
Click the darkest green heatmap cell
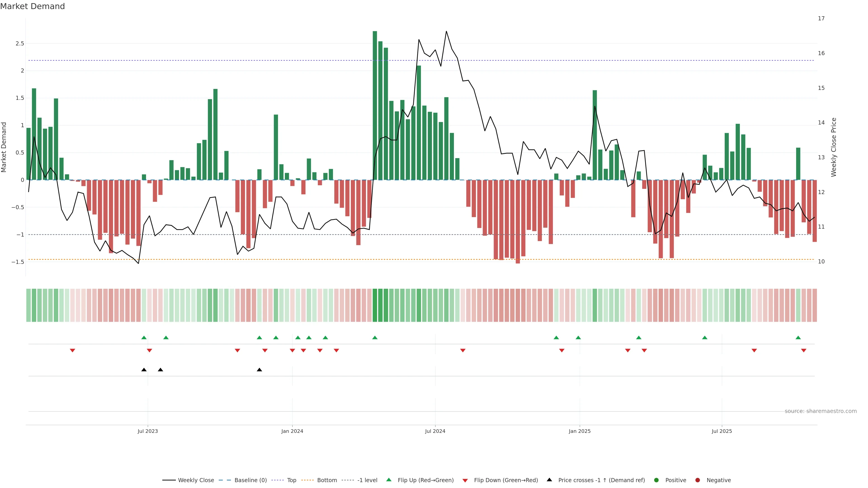(375, 305)
